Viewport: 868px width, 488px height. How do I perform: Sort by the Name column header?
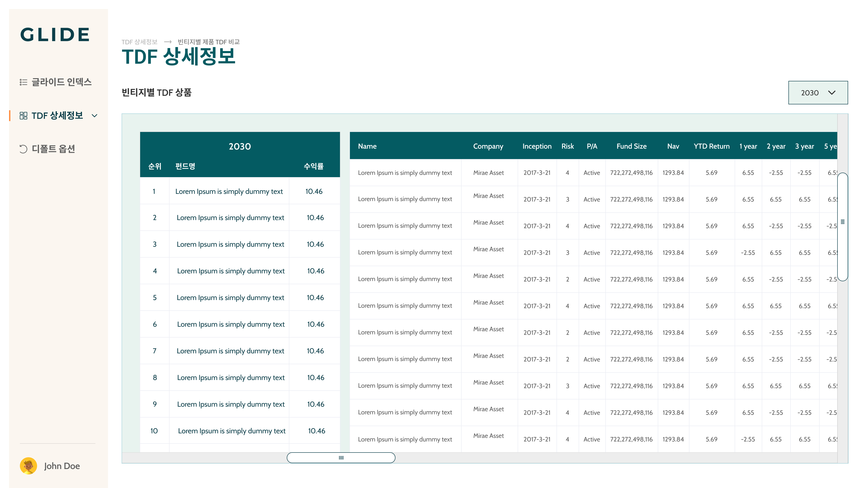[x=367, y=146]
